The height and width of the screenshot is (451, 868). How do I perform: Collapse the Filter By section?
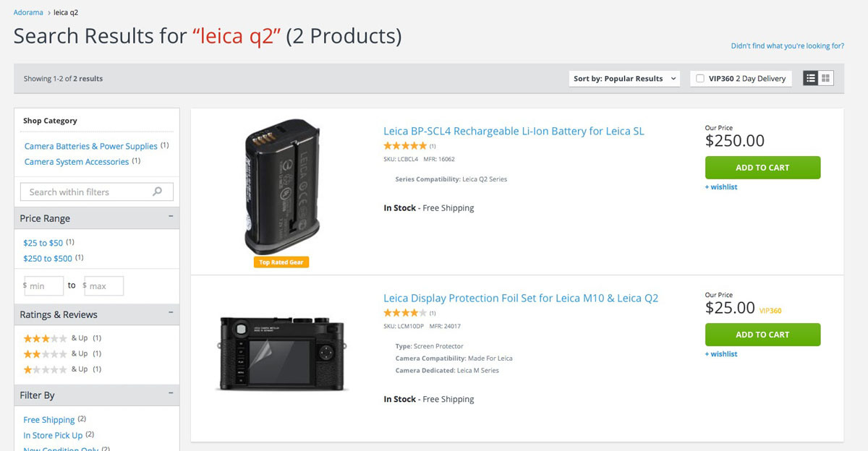(x=171, y=394)
